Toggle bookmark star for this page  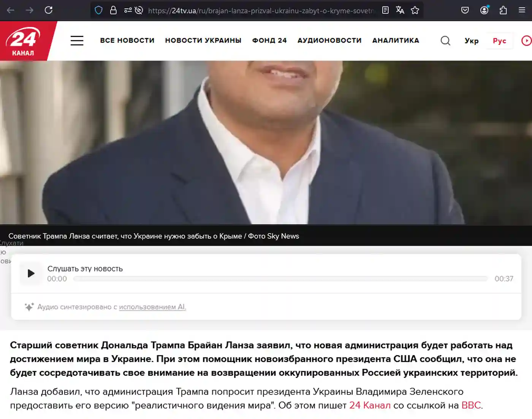(x=415, y=10)
